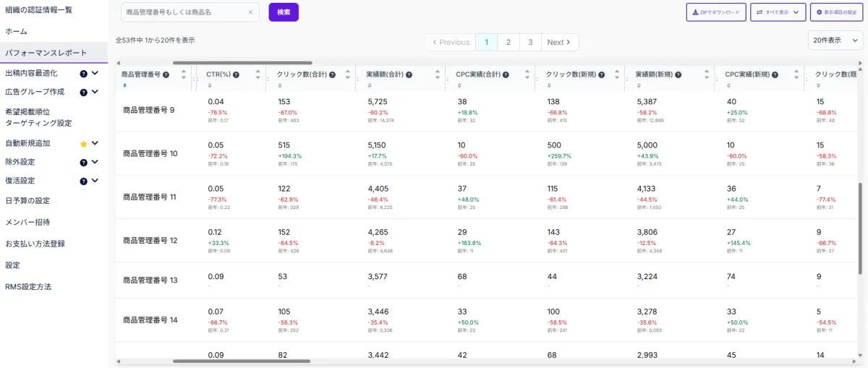Toggle sort on the クリック数(合計) column

coord(348,74)
